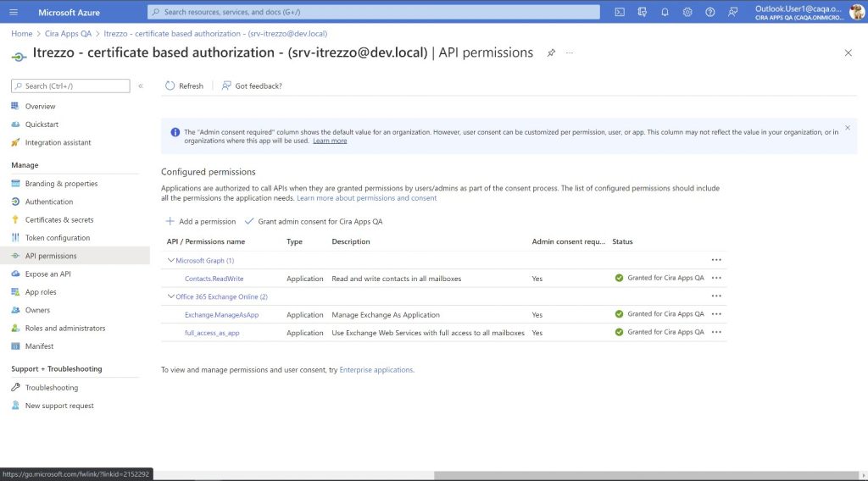Collapse the left navigation menu
Viewport: 868px width, 481px height.
pos(141,86)
